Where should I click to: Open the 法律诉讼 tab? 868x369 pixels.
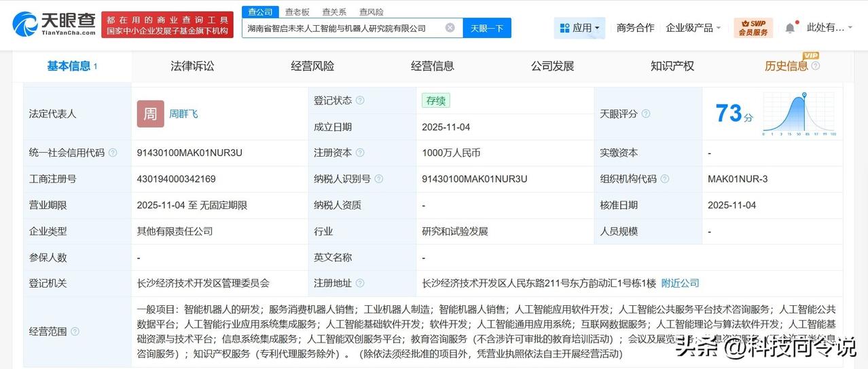coord(192,66)
